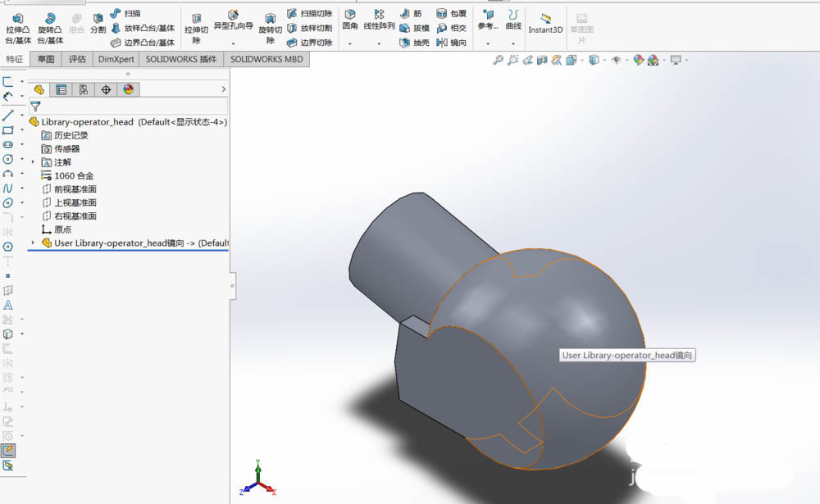The width and height of the screenshot is (820, 504).
Task: Open the DisplayManager tab in panel
Action: pos(128,89)
